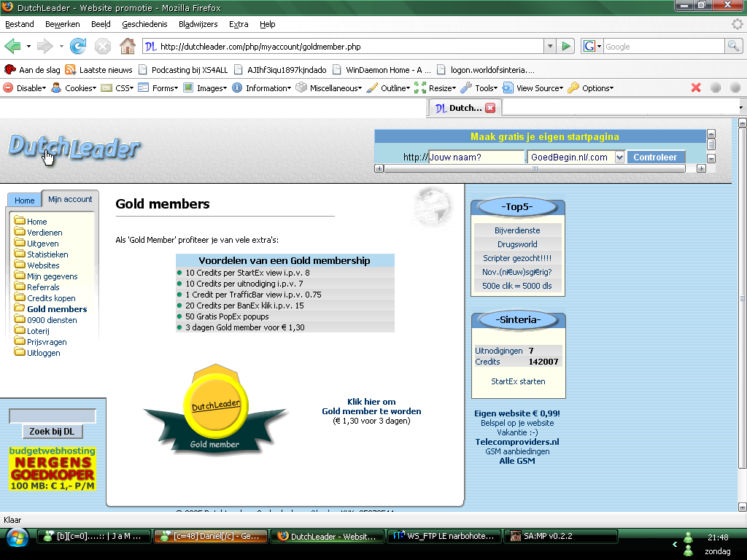Image resolution: width=747 pixels, height=560 pixels.
Task: Open 0900 diensten in the sidebar
Action: (52, 320)
